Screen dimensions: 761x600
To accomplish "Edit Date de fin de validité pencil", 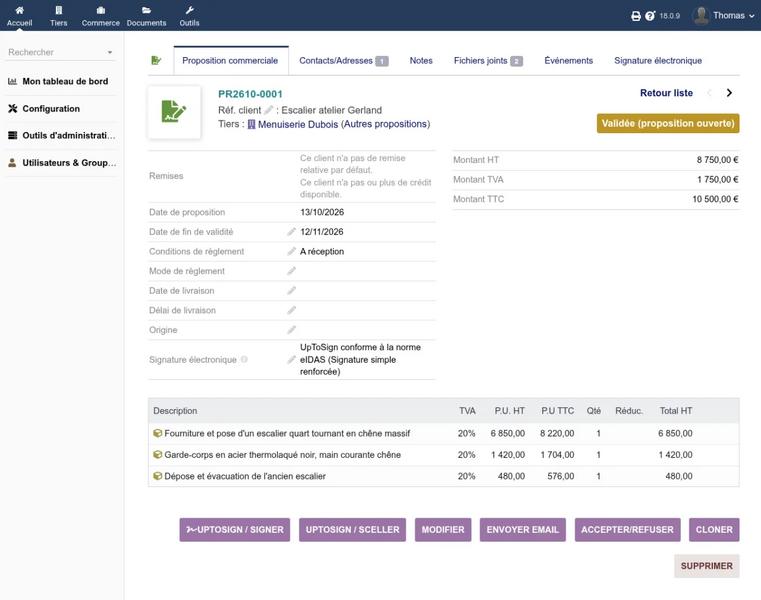I will (x=291, y=232).
